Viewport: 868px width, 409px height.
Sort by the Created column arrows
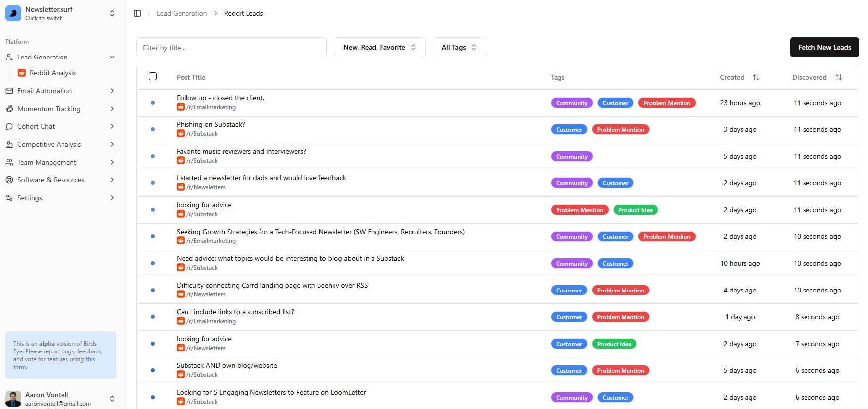click(756, 77)
